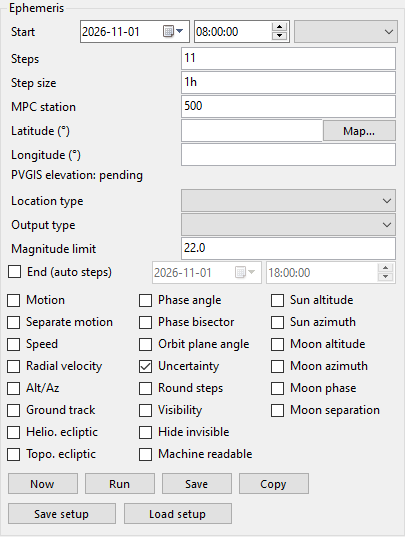Enable the Round steps checkbox

coord(145,388)
